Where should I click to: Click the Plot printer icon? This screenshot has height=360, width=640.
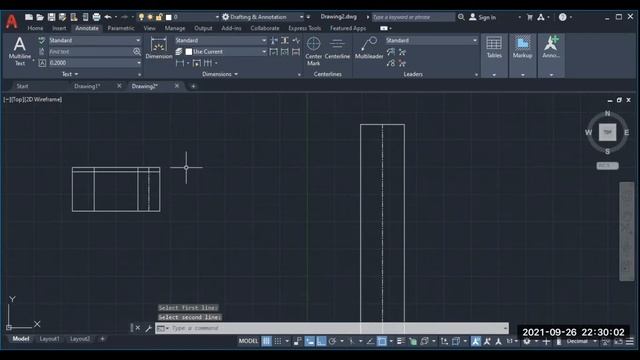[96, 17]
